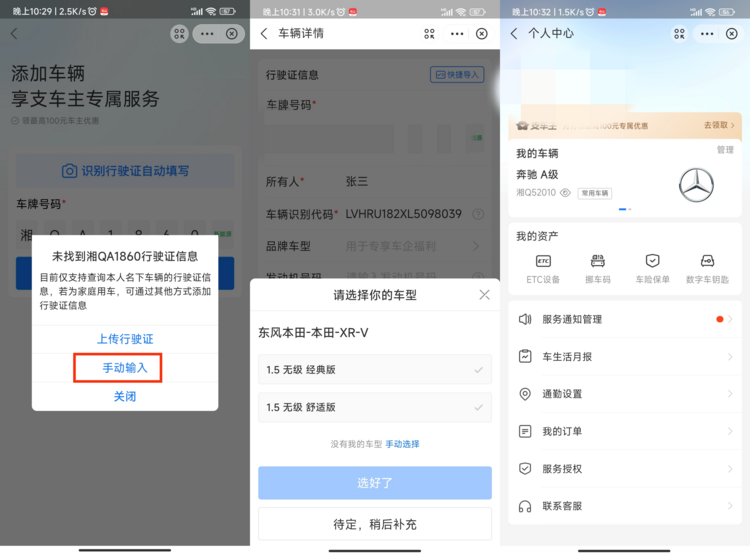Open grid icon on 车辆详情 header
Screen dimensions: 750x556
tap(429, 33)
